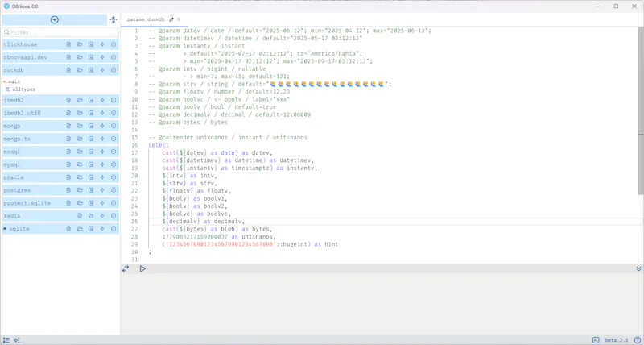The image size is (644, 345).
Task: Select the alltypes table
Action: click(x=24, y=89)
